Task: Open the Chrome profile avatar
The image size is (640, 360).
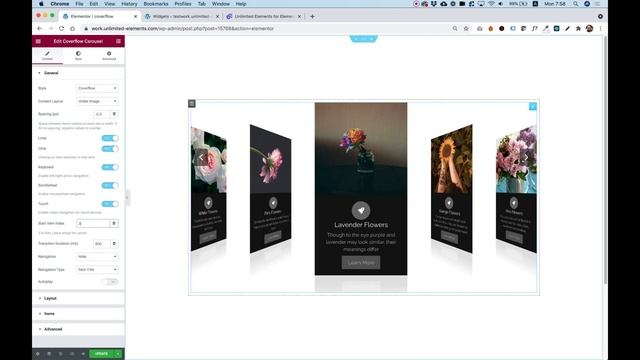Action: [589, 29]
